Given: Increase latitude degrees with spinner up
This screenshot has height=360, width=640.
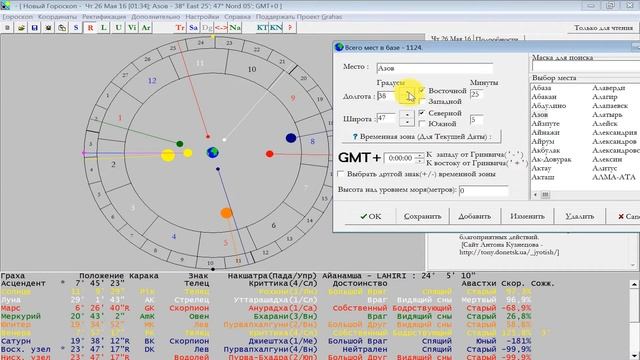Looking at the screenshot, I should click(407, 115).
